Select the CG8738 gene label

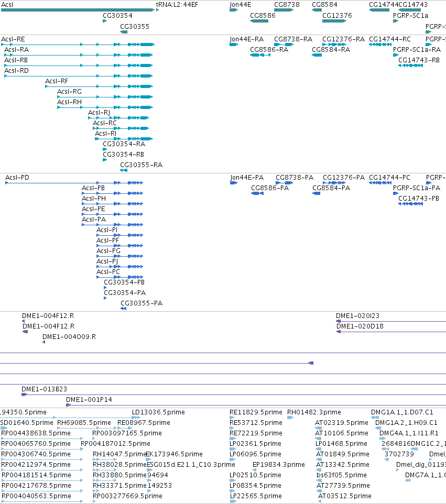[x=287, y=5]
